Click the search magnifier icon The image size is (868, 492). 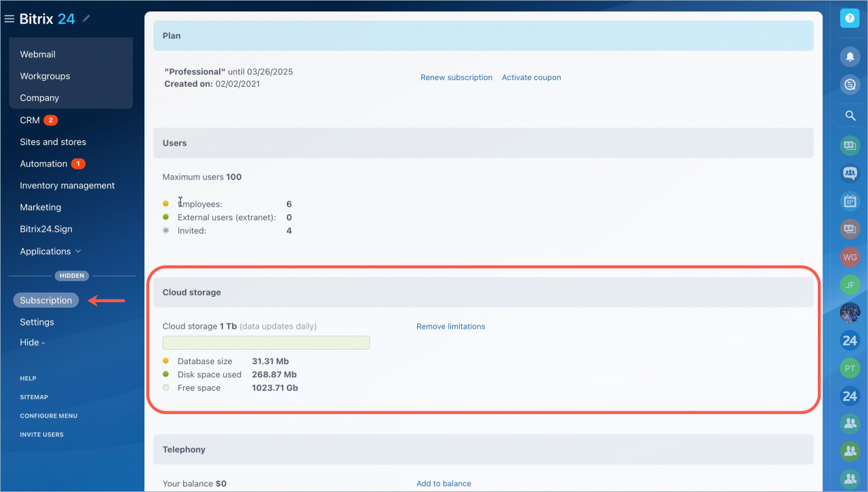[x=850, y=116]
